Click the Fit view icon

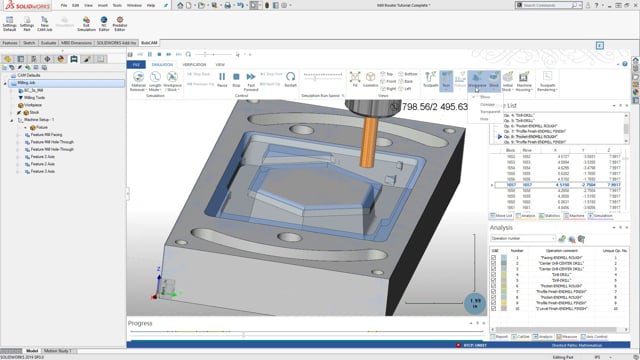click(x=355, y=79)
